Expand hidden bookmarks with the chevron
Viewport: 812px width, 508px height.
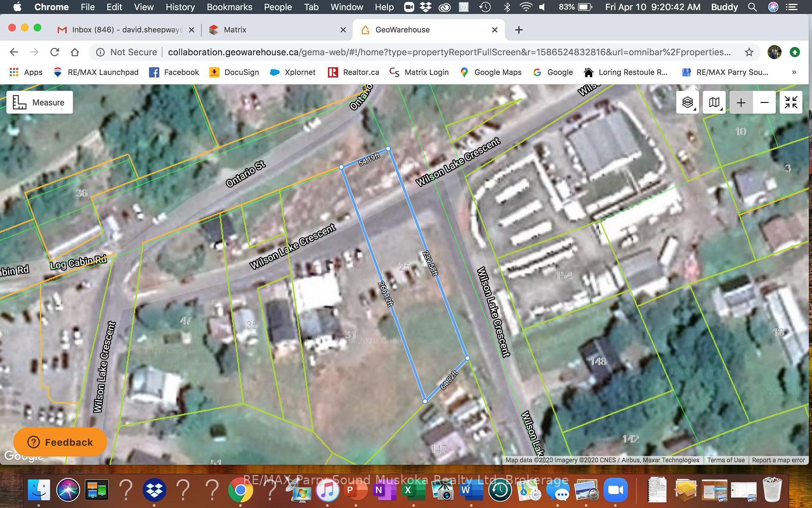pos(794,72)
